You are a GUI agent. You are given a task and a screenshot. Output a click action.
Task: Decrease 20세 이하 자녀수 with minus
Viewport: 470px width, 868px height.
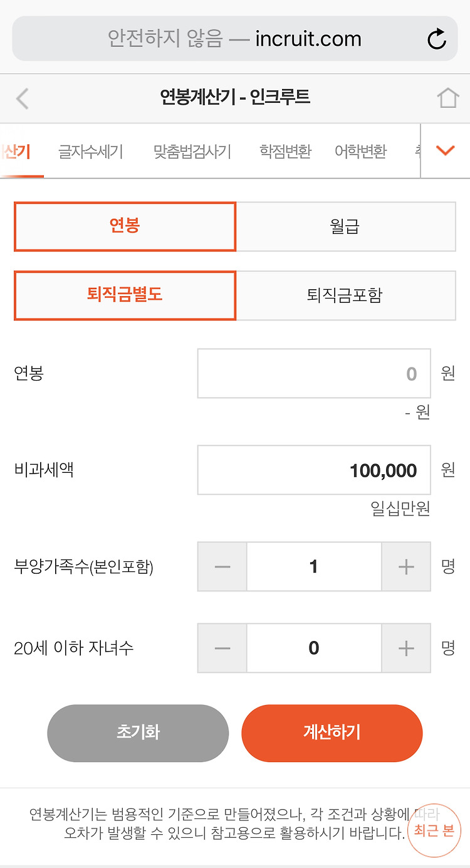coord(222,648)
